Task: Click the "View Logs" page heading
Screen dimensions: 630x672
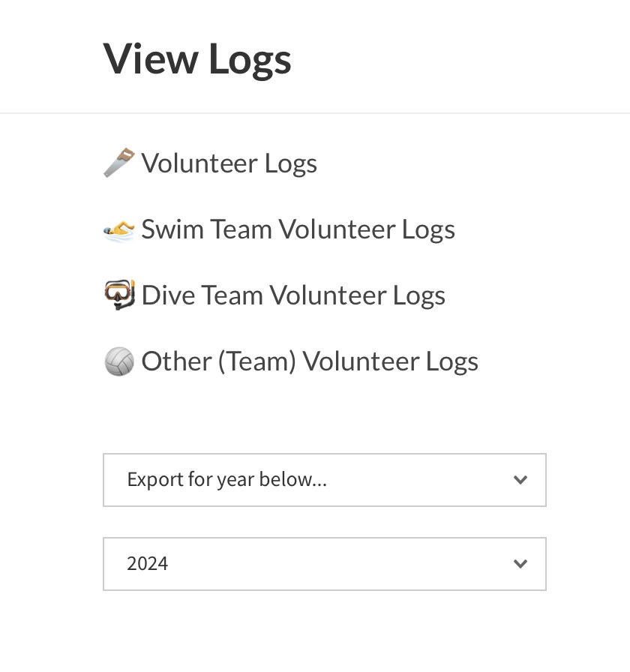Action: 197,59
